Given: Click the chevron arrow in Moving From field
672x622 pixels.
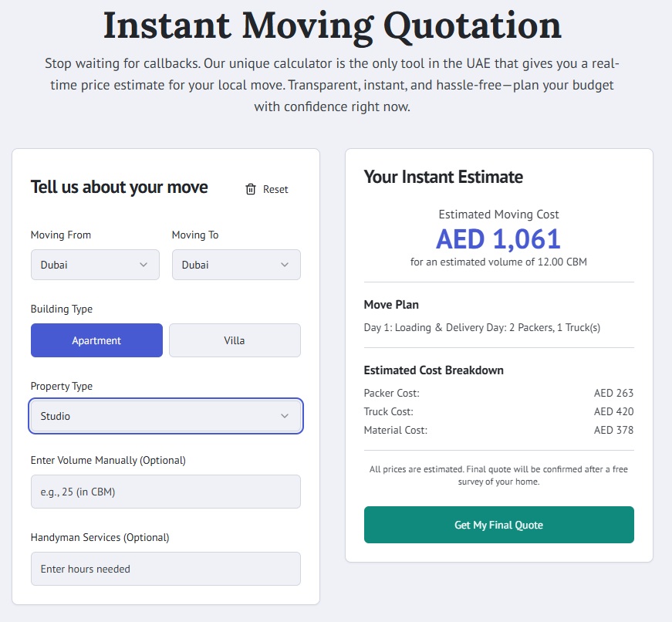Looking at the screenshot, I should [144, 265].
